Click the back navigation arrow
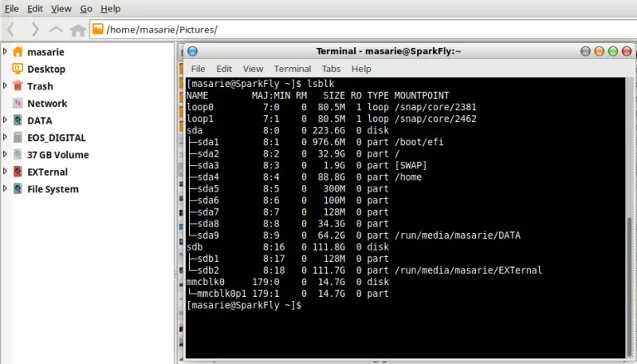The image size is (637, 364). [x=12, y=30]
